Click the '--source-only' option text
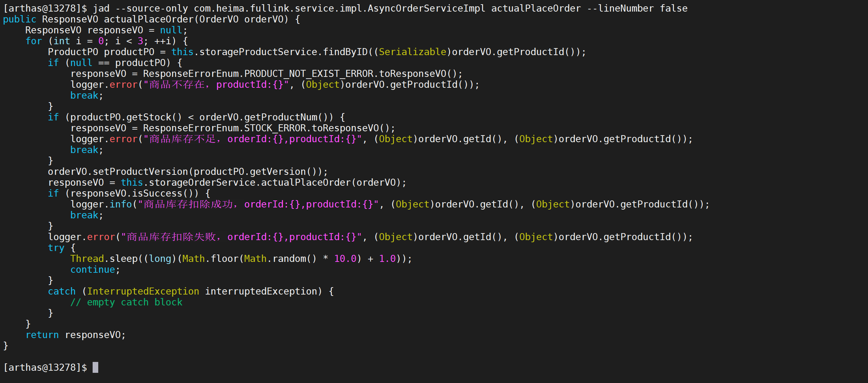Screen dimensions: 868x383 (x=152, y=8)
